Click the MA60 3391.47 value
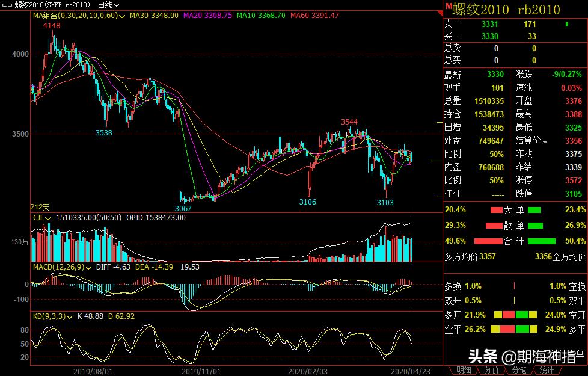The width and height of the screenshot is (588, 376). point(314,16)
